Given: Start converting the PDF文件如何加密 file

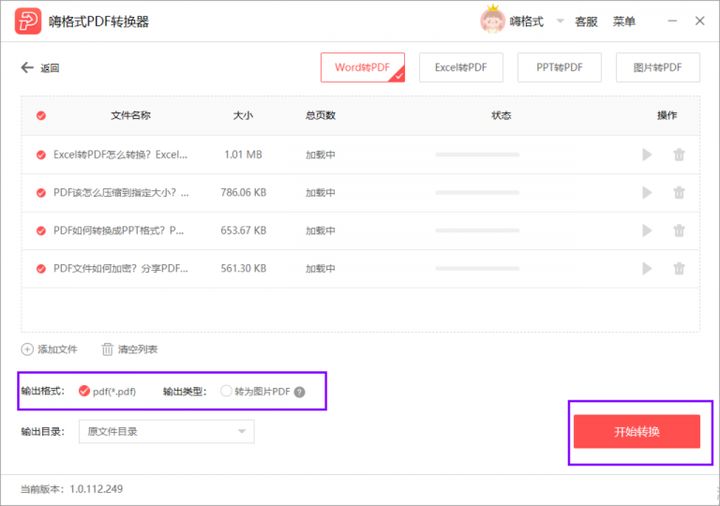Looking at the screenshot, I should tap(647, 268).
